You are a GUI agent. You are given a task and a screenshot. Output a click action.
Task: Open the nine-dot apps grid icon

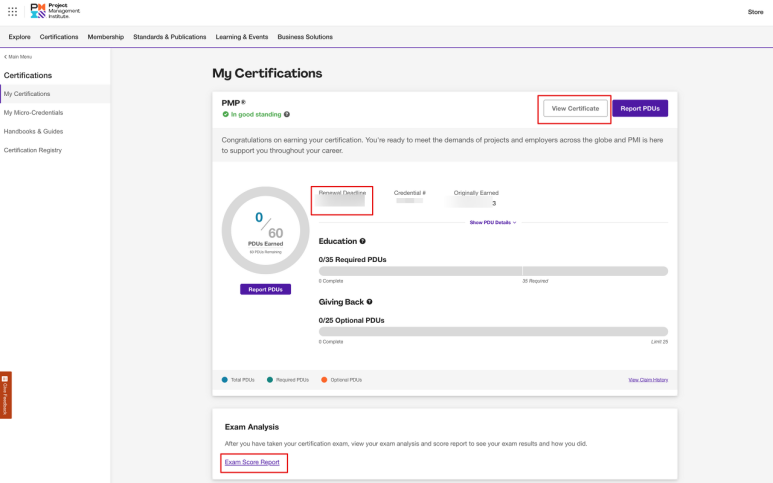point(12,11)
